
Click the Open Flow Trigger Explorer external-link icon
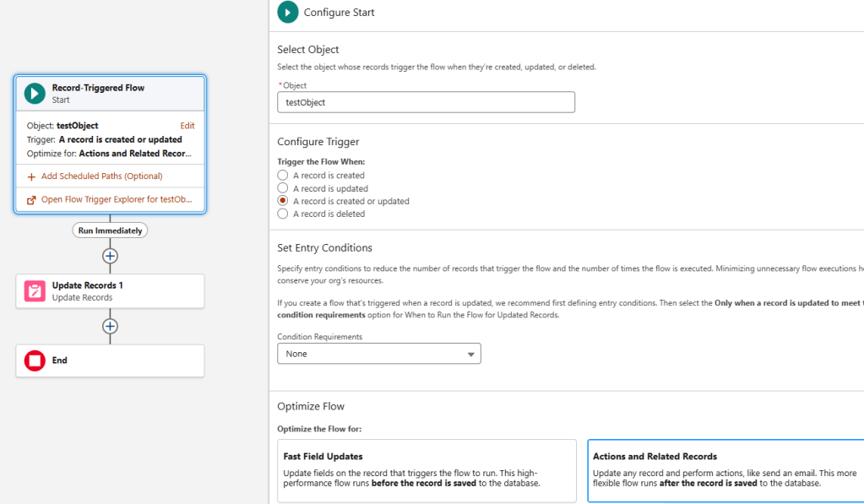pyautogui.click(x=31, y=200)
